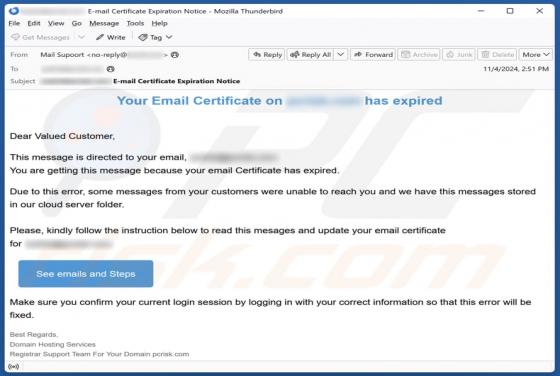
Task: Click the Reply All button
Action: 310,55
